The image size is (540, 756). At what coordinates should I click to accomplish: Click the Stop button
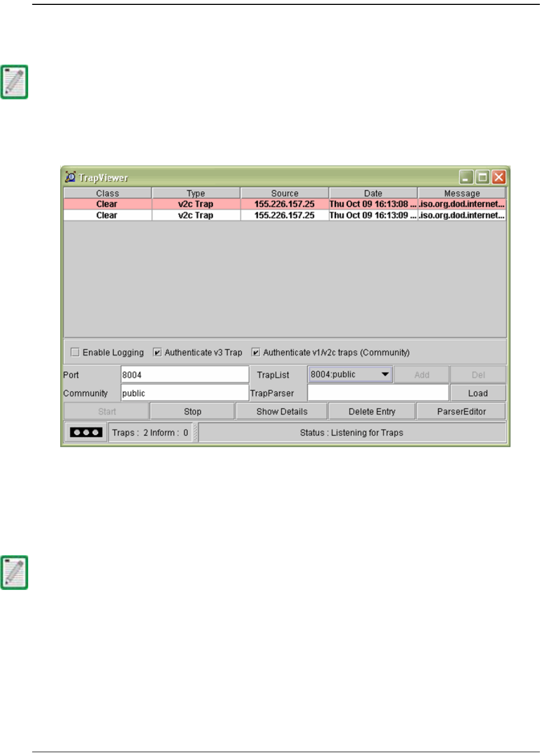(x=193, y=411)
